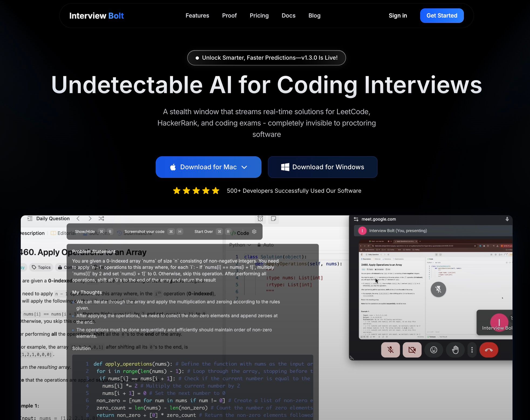
Task: Click the sticky note icon
Action: [x=273, y=219]
